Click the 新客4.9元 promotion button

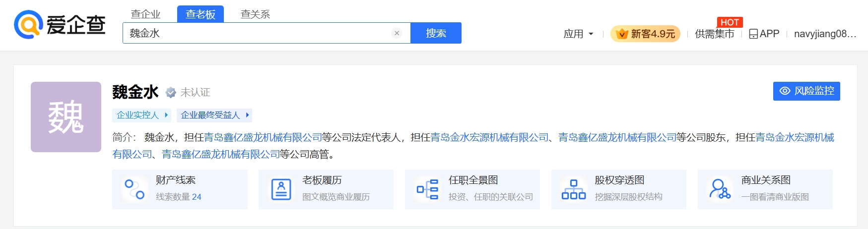pos(645,34)
